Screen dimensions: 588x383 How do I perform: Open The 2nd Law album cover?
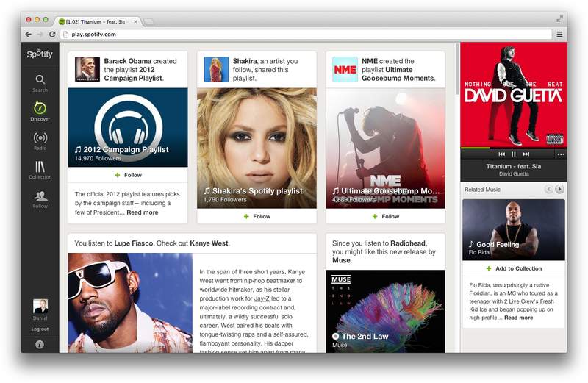pyautogui.click(x=385, y=312)
